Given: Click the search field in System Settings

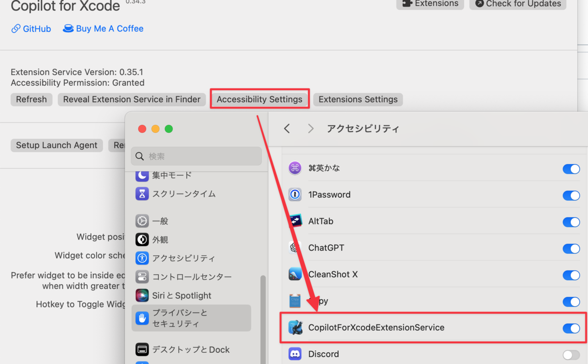Looking at the screenshot, I should (x=196, y=156).
